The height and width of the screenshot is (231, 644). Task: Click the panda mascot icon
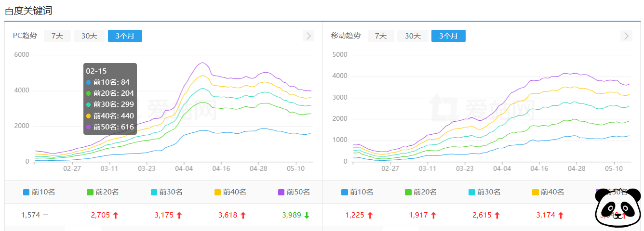click(x=618, y=208)
